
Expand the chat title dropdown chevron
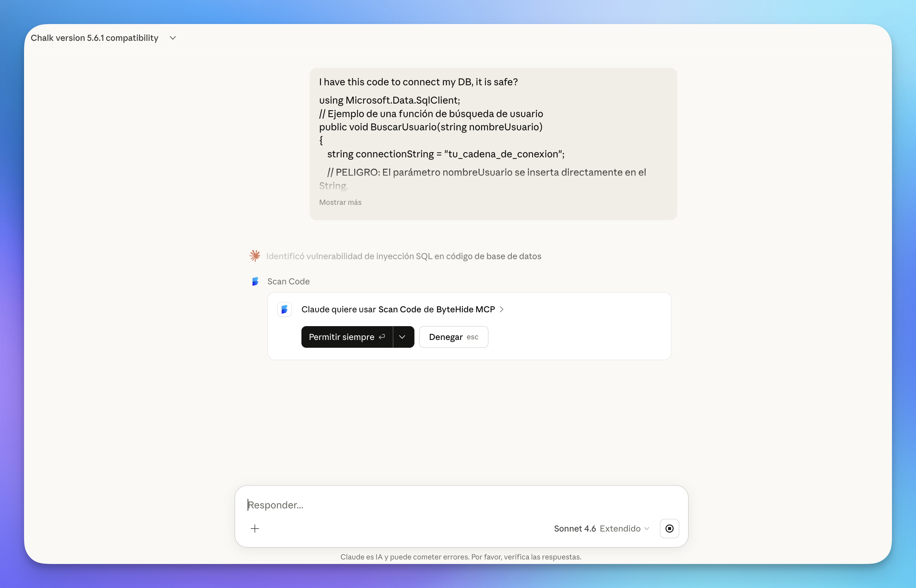click(173, 38)
